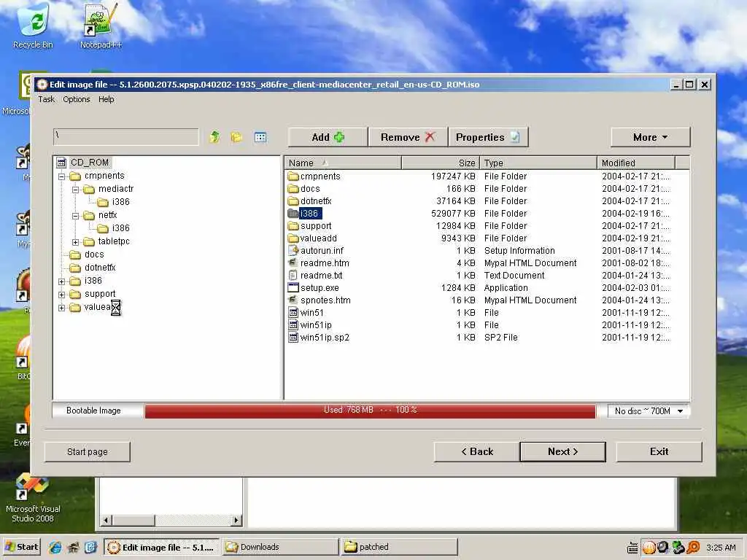Select the autorun.inf file icon

click(293, 251)
